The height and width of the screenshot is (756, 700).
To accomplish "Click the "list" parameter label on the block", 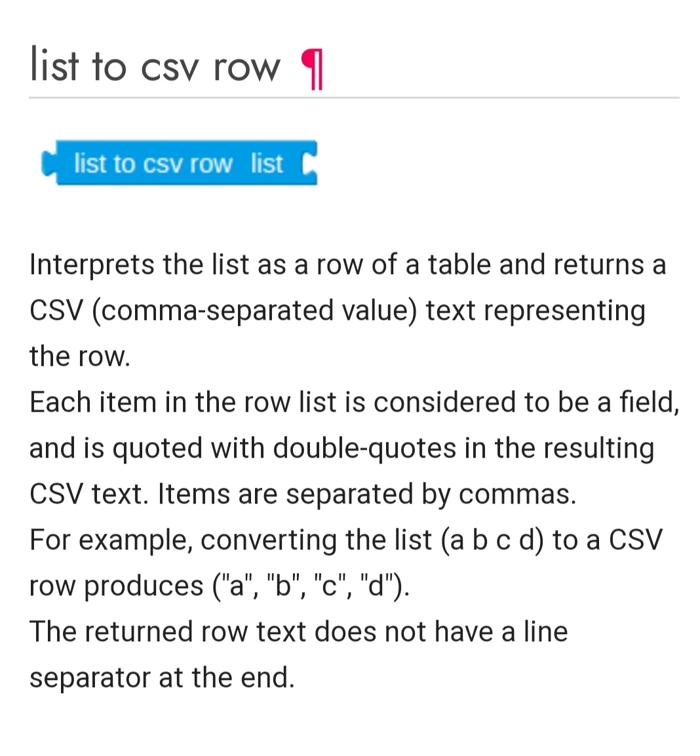I will [x=266, y=163].
